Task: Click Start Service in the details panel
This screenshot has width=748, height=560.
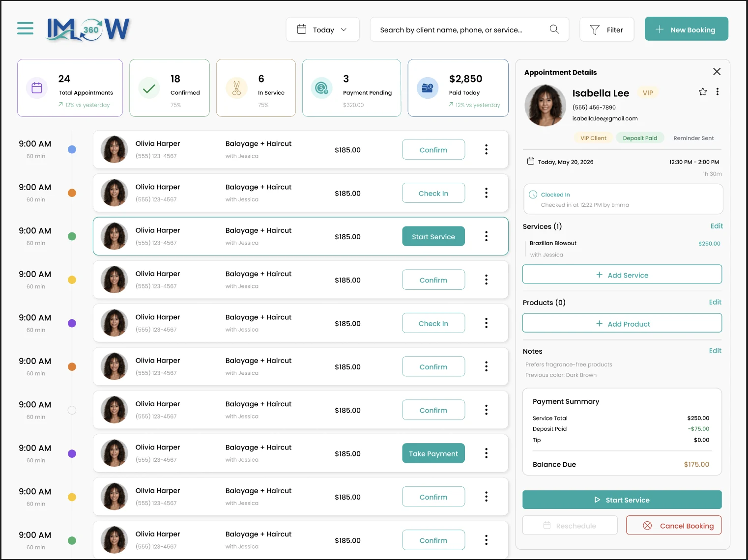Action: coord(622,500)
